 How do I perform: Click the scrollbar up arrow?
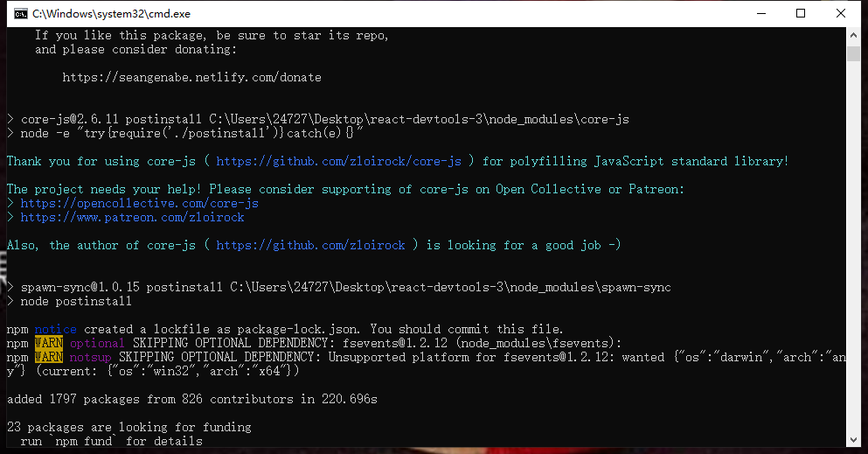coord(853,36)
